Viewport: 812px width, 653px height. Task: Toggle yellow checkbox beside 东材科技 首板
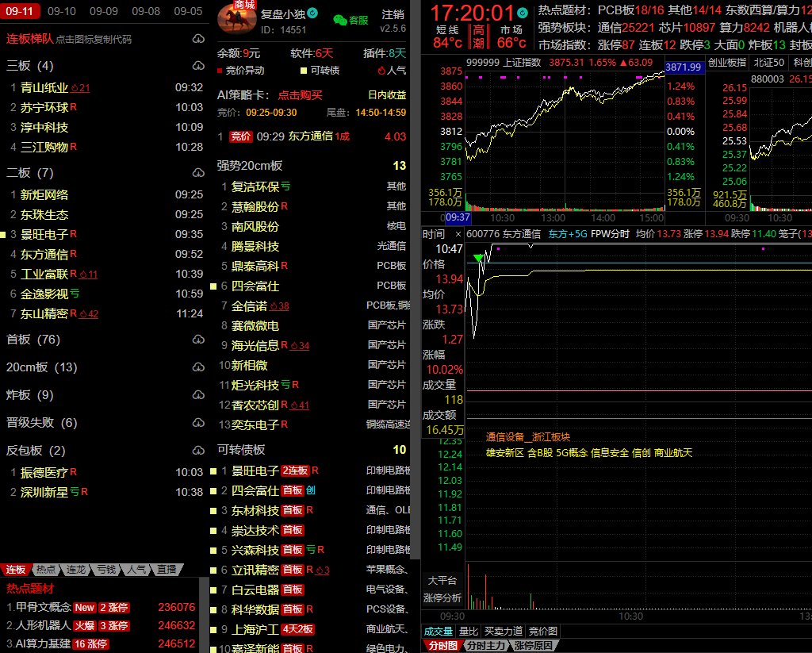213,511
